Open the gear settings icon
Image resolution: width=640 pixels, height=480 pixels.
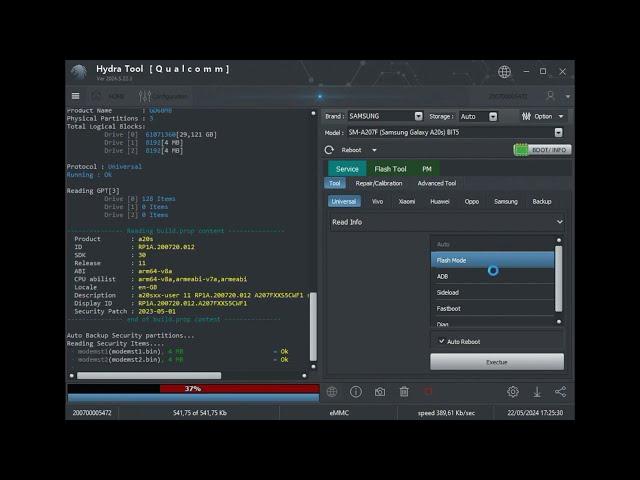(513, 392)
